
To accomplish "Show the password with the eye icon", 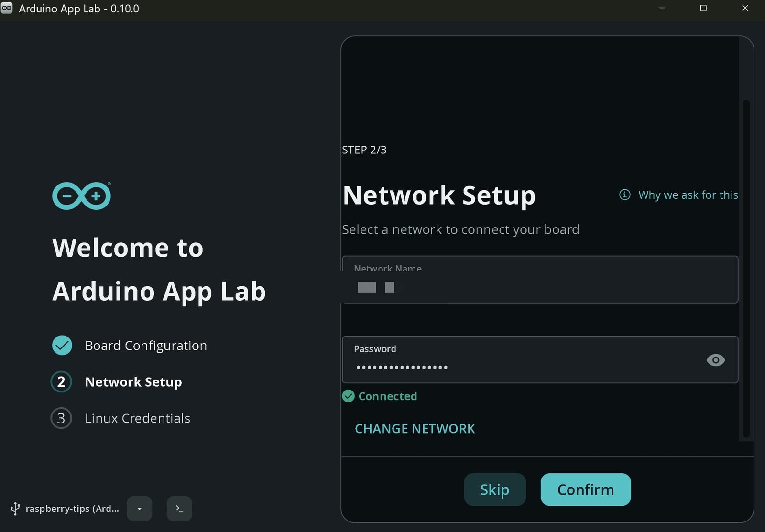I will click(x=715, y=360).
